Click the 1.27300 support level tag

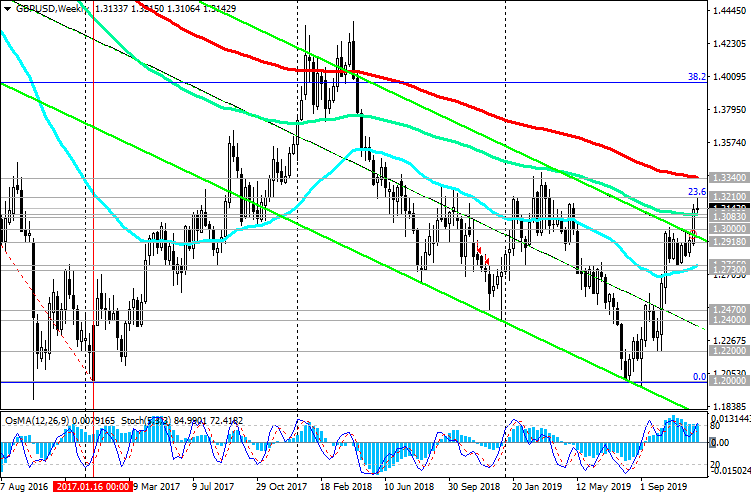coord(728,271)
